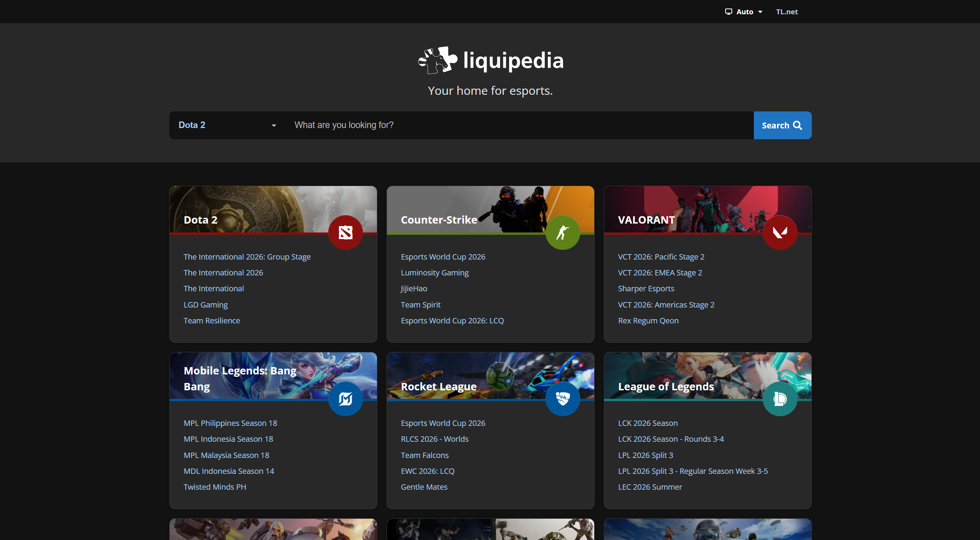Open the Luminosity Gaming link
This screenshot has width=980, height=540.
tap(435, 273)
